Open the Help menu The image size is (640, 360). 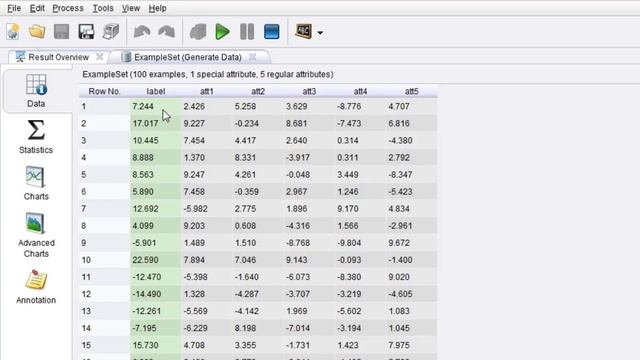point(157,8)
